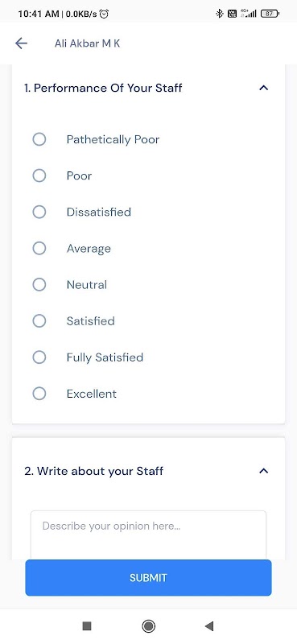Viewport: 297px width, 644px height.
Task: Tap the Android back triangle icon
Action: 209,625
